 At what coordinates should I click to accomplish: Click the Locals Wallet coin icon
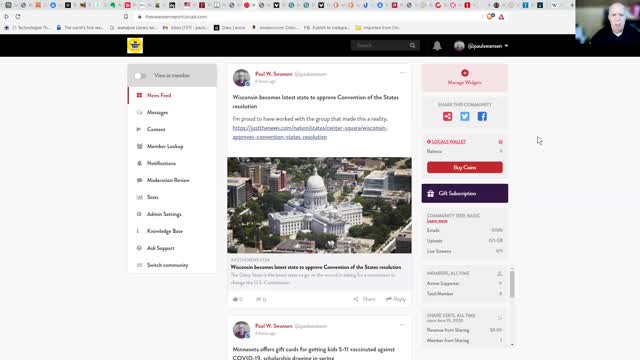point(500,142)
